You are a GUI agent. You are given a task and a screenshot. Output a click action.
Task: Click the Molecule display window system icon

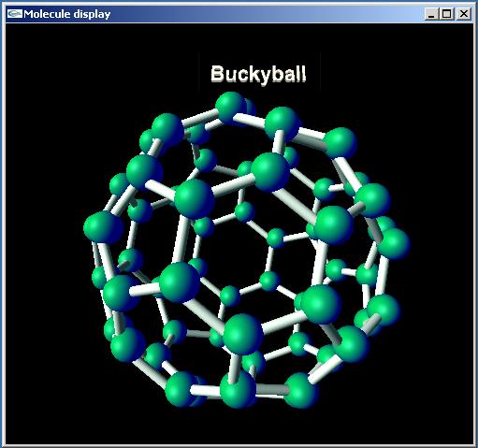(14, 14)
